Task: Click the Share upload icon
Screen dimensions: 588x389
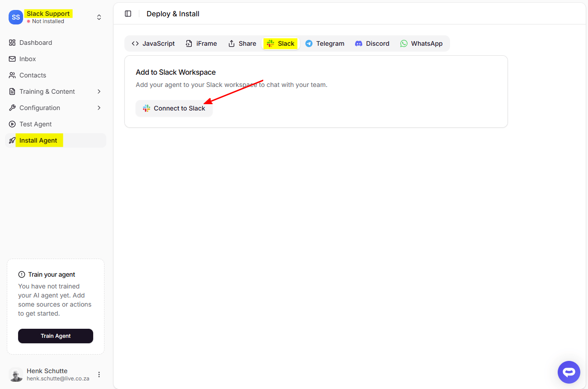Action: (x=232, y=43)
